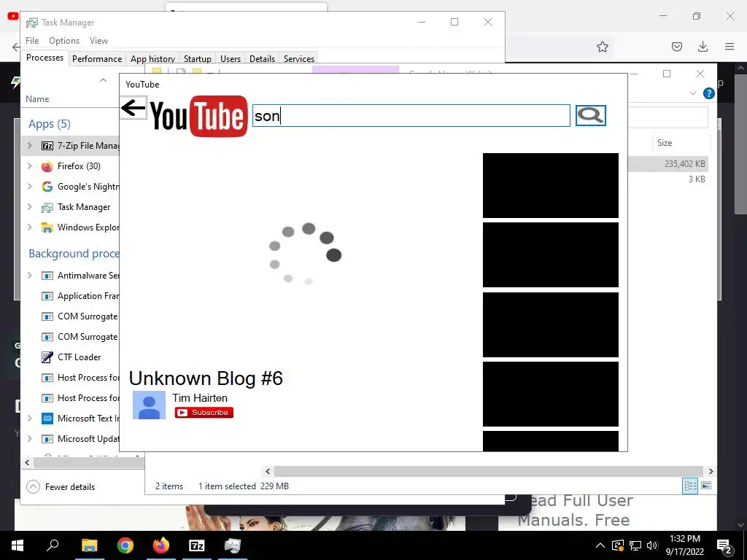The height and width of the screenshot is (560, 747).
Task: Click the file window horizontal scrollbar
Action: (x=489, y=472)
